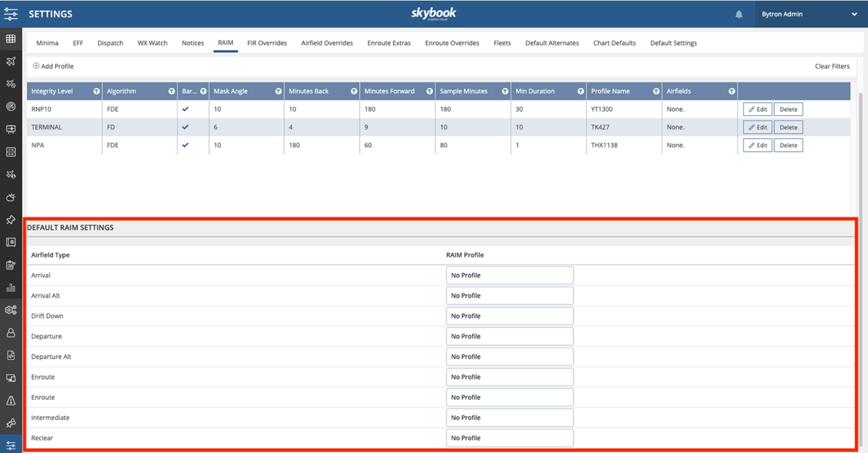This screenshot has width=868, height=453.
Task: Open the Fleets tab
Action: 502,43
